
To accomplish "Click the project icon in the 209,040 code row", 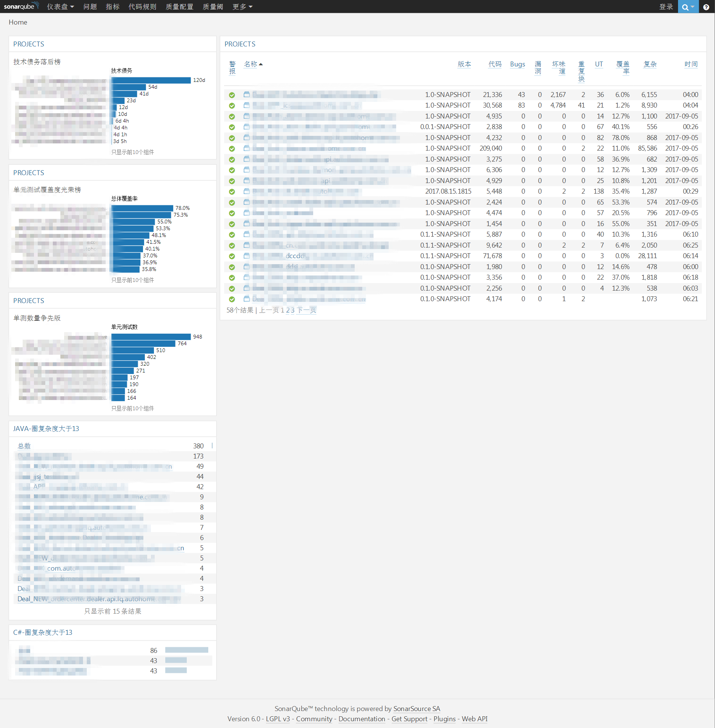I will [x=247, y=148].
